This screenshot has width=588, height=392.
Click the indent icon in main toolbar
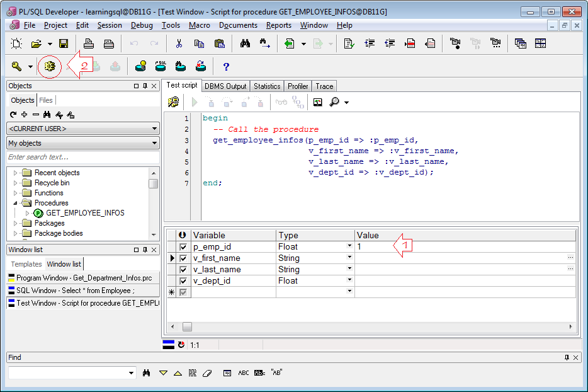(370, 43)
